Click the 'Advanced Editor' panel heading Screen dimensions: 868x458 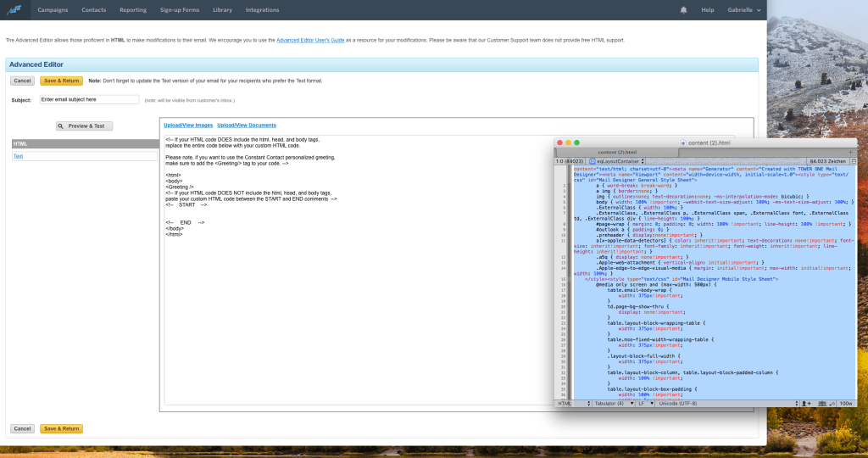[36, 64]
